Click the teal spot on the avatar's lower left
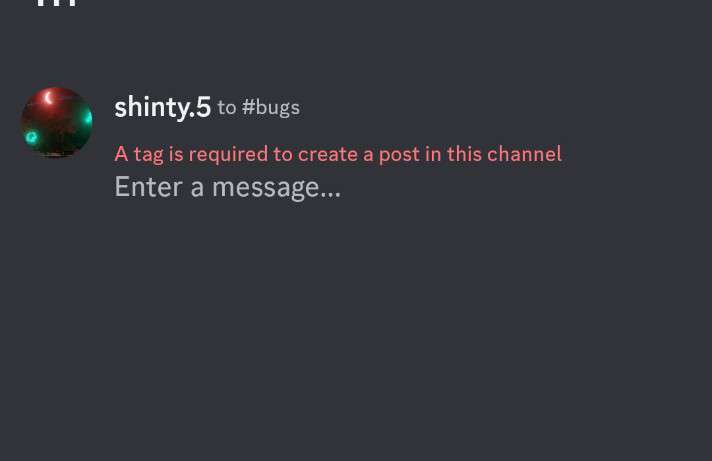The width and height of the screenshot is (712, 461). [31, 137]
